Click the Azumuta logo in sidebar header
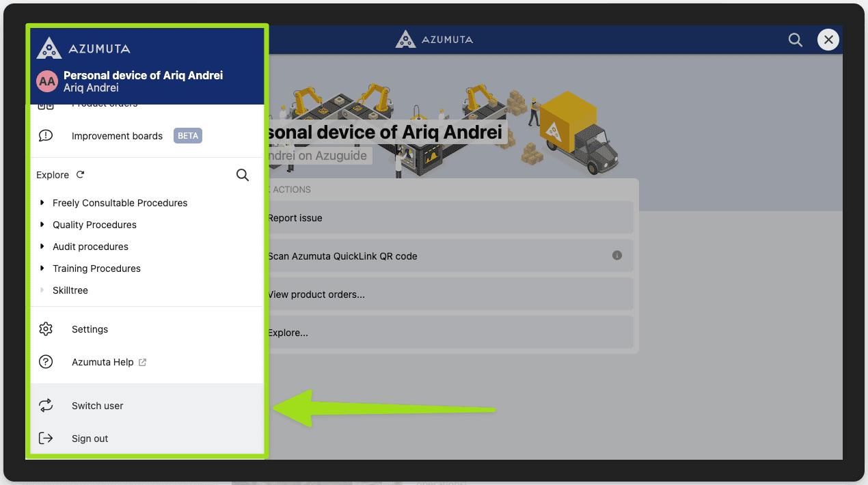This screenshot has width=868, height=485. click(83, 48)
